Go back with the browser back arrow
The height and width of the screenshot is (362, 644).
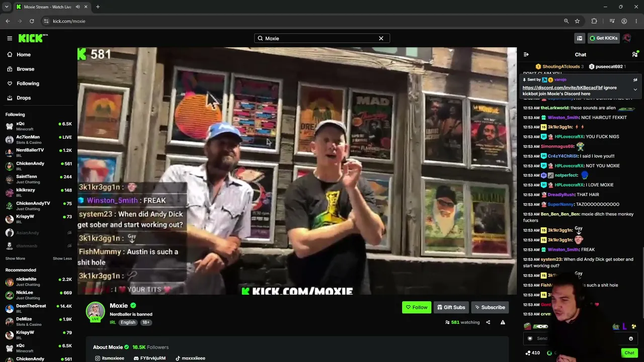[x=8, y=21]
